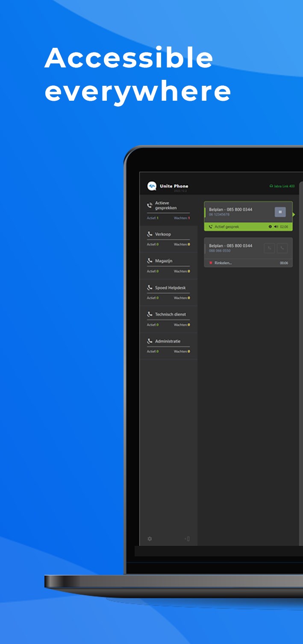Screen dimensions: 303x644
Task: Open the Magazijn queue
Action: click(x=168, y=265)
